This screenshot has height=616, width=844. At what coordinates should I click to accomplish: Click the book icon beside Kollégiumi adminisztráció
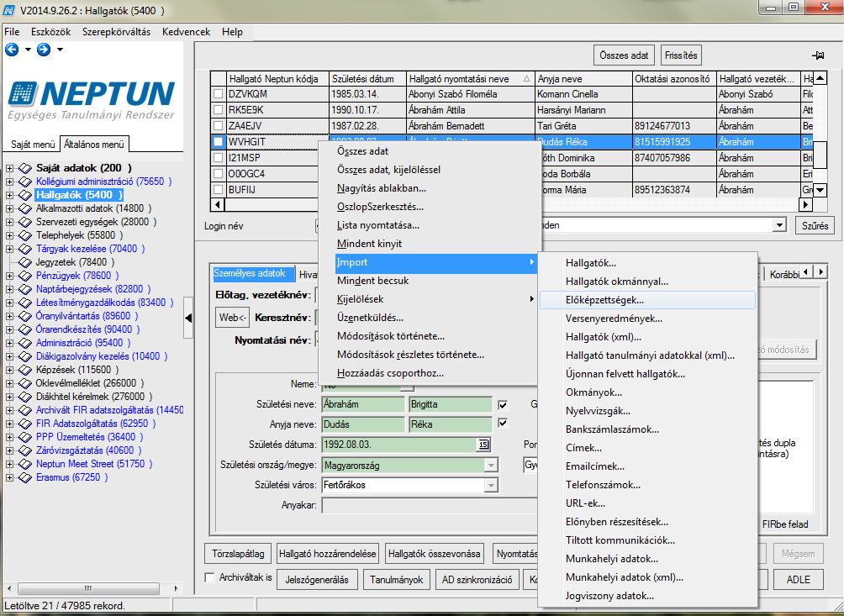pyautogui.click(x=25, y=182)
